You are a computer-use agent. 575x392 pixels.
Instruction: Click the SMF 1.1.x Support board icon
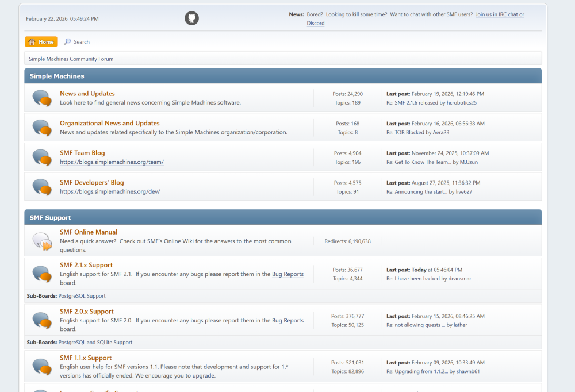(42, 367)
